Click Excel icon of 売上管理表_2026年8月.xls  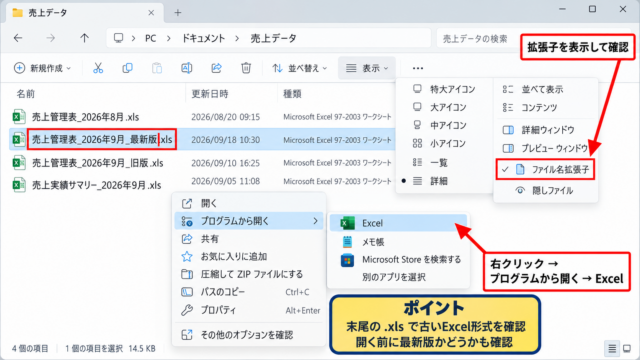(18, 117)
